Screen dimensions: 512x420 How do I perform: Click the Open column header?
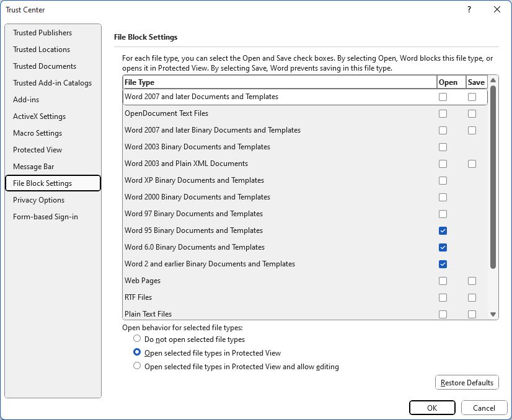click(x=451, y=82)
